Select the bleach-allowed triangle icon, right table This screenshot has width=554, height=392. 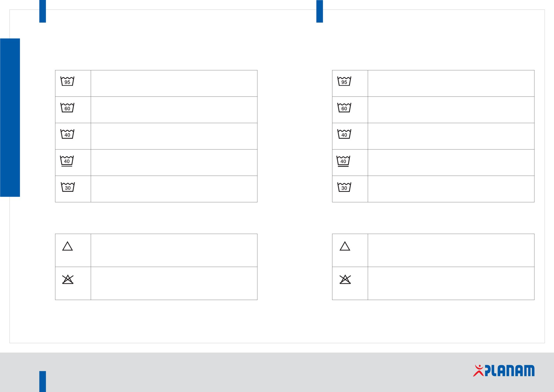tap(345, 246)
